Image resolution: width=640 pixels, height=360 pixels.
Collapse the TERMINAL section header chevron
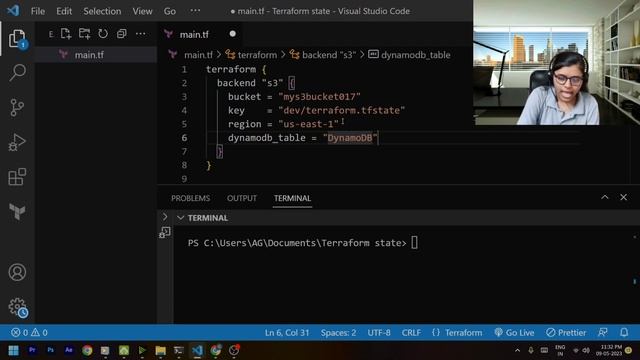180,218
